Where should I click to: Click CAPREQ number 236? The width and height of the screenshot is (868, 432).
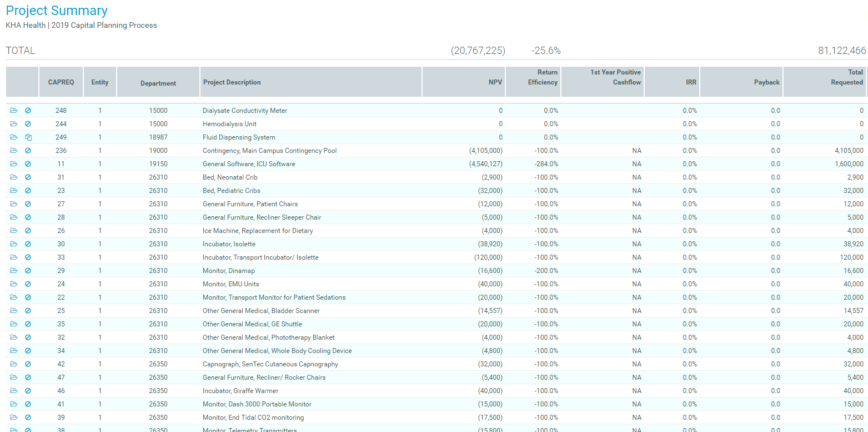[x=61, y=151]
